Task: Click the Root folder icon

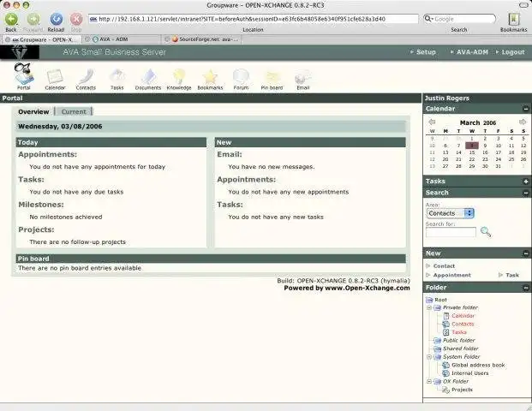Action: [x=429, y=300]
